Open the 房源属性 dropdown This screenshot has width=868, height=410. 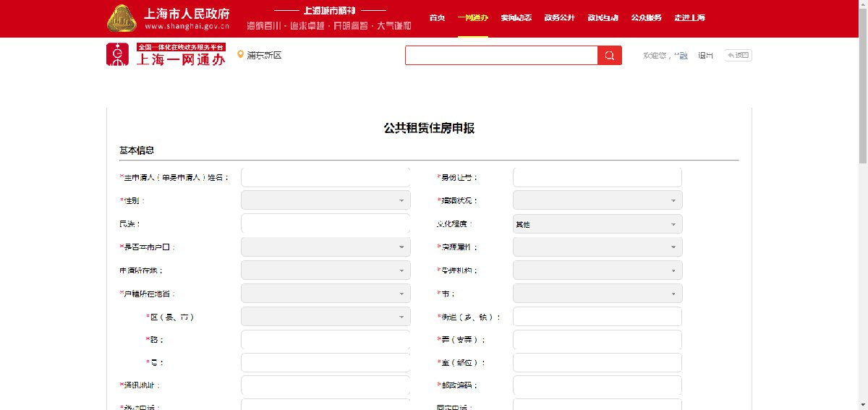click(597, 247)
